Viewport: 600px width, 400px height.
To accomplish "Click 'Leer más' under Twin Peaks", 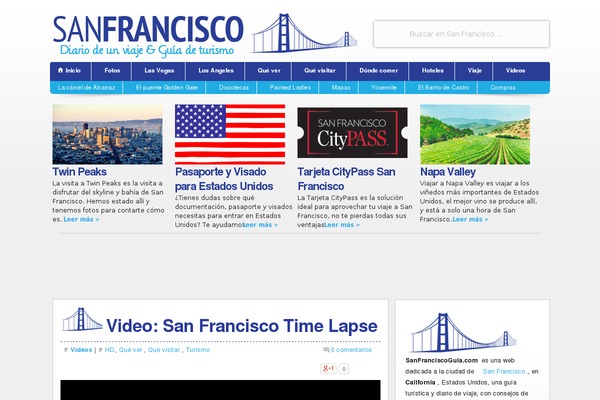I will point(81,219).
